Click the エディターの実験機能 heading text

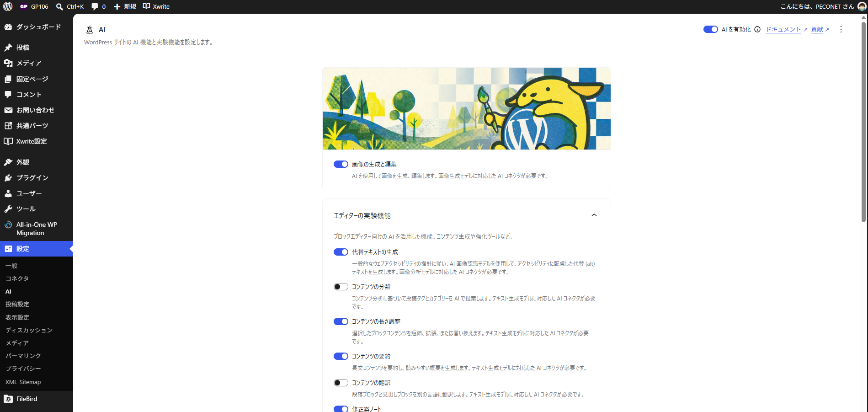[x=362, y=215]
